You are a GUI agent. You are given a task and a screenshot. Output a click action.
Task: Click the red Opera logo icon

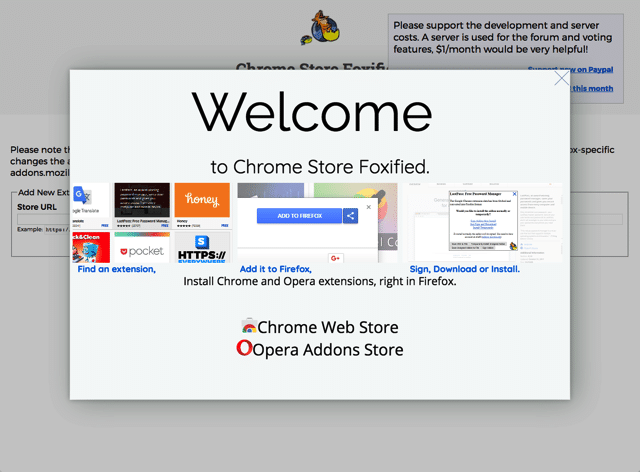coord(244,348)
